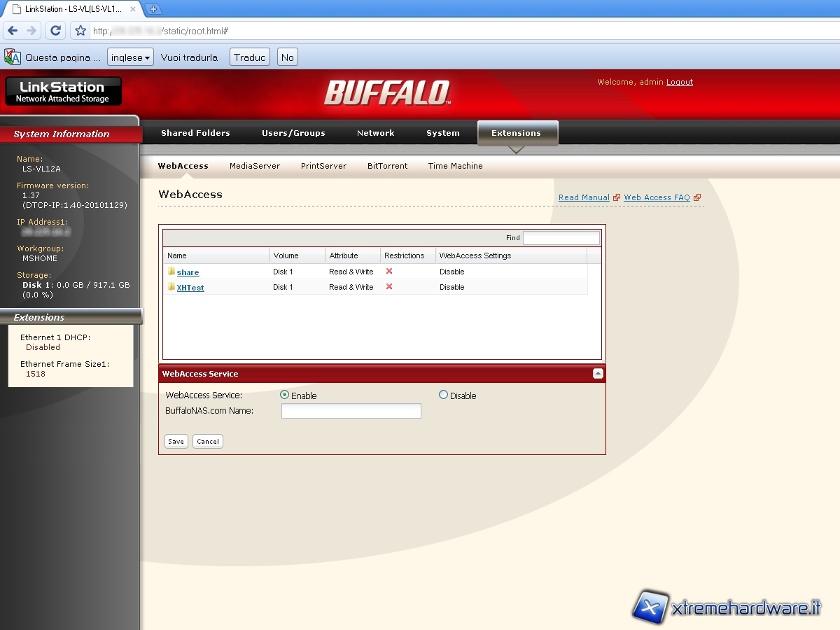The image size is (840, 630).
Task: Select the Enable WebAccess Service radio button
Action: (x=285, y=395)
